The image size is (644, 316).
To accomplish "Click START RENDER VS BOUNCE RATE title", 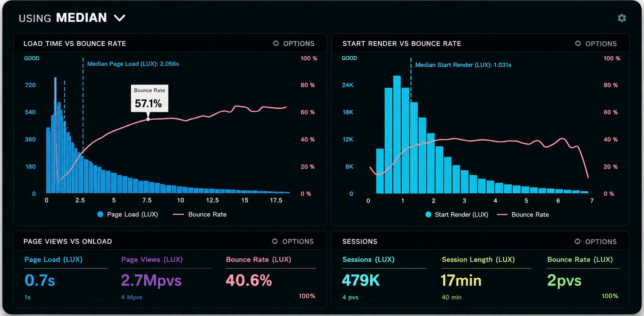I will (x=402, y=43).
